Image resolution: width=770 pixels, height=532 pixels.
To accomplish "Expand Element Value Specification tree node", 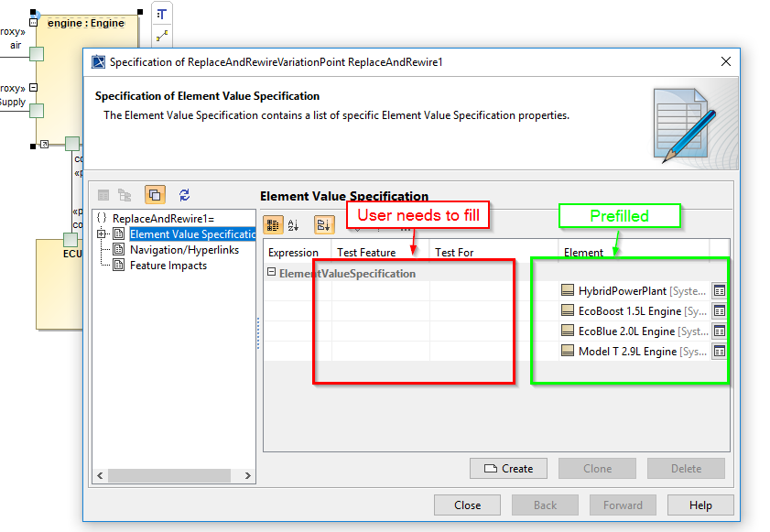I will pyautogui.click(x=101, y=233).
